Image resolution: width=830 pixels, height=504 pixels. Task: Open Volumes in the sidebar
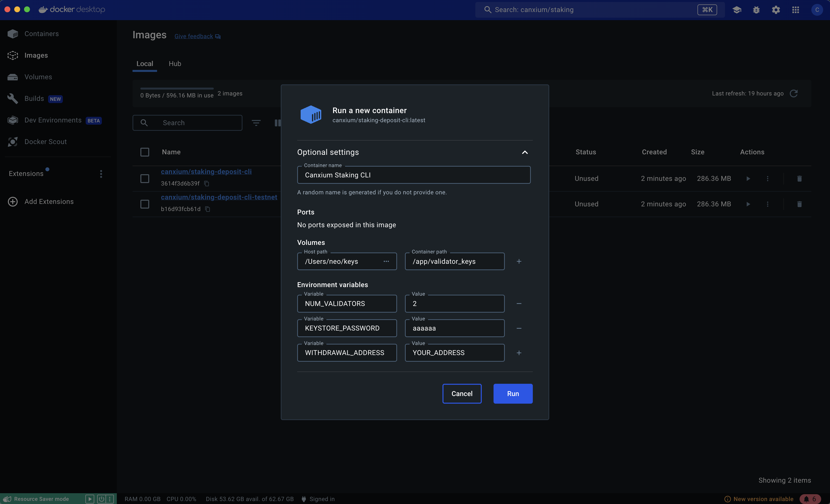[38, 77]
